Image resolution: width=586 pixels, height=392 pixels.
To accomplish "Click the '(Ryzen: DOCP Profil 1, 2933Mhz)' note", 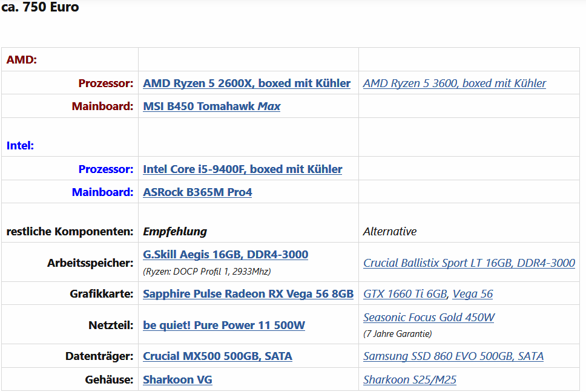I will tap(207, 272).
